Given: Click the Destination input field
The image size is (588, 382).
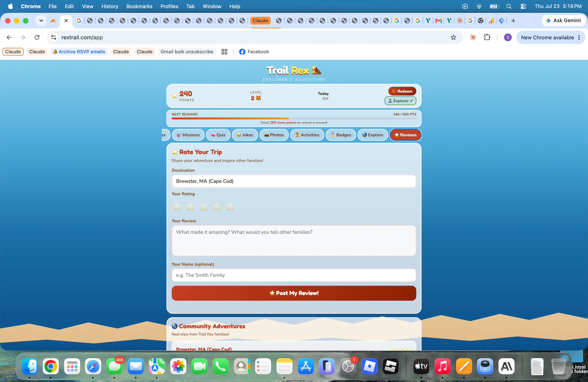Looking at the screenshot, I should (x=294, y=181).
